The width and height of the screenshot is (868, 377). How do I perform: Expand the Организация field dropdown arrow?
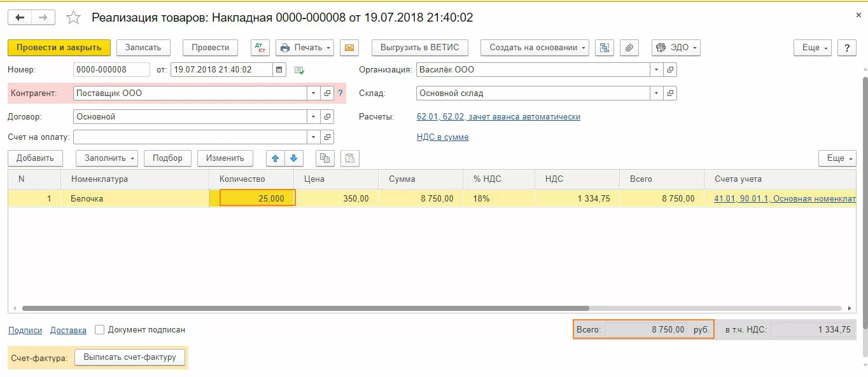pos(656,69)
